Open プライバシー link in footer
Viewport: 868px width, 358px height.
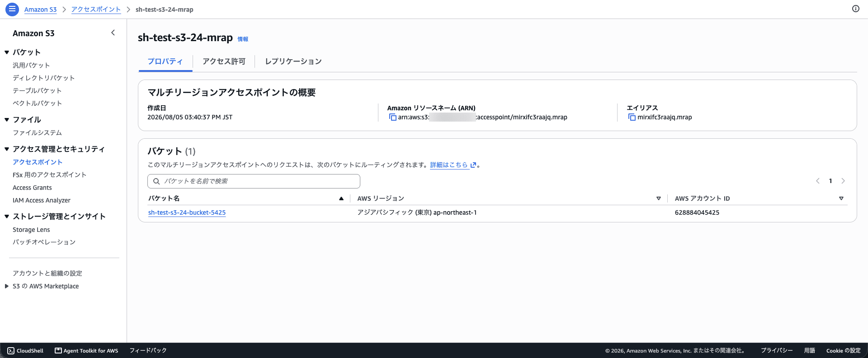point(777,351)
